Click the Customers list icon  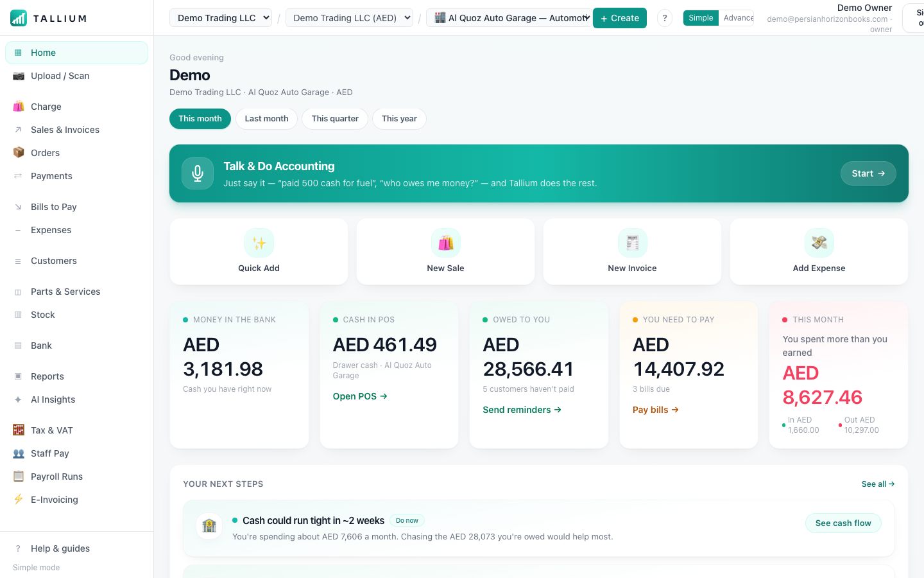pyautogui.click(x=18, y=261)
